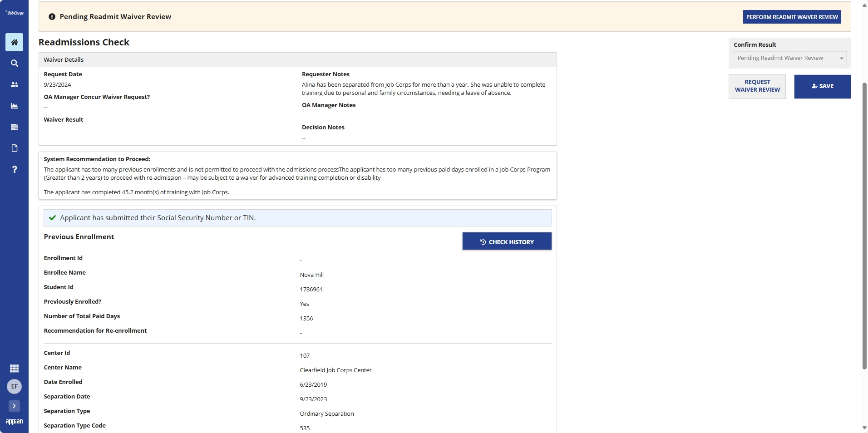Image resolution: width=868 pixels, height=433 pixels.
Task: Click date enrolled value 6/23/2019
Action: point(313,385)
